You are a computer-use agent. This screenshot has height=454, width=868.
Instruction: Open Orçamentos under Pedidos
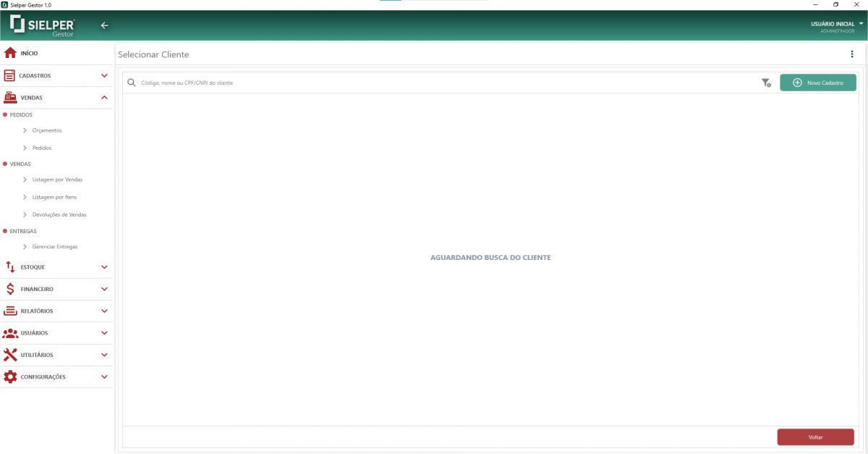point(47,130)
